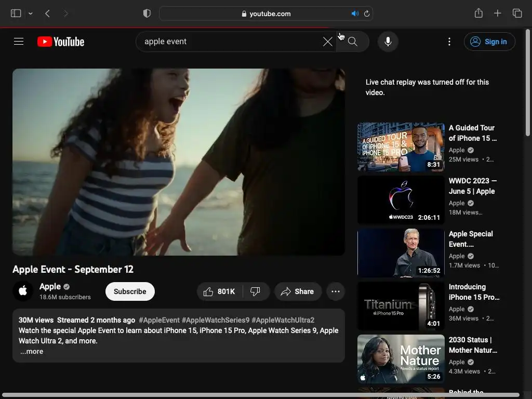Click the verified badge beside the Apple channel name
Viewport: 532px width, 399px height.
coord(66,287)
